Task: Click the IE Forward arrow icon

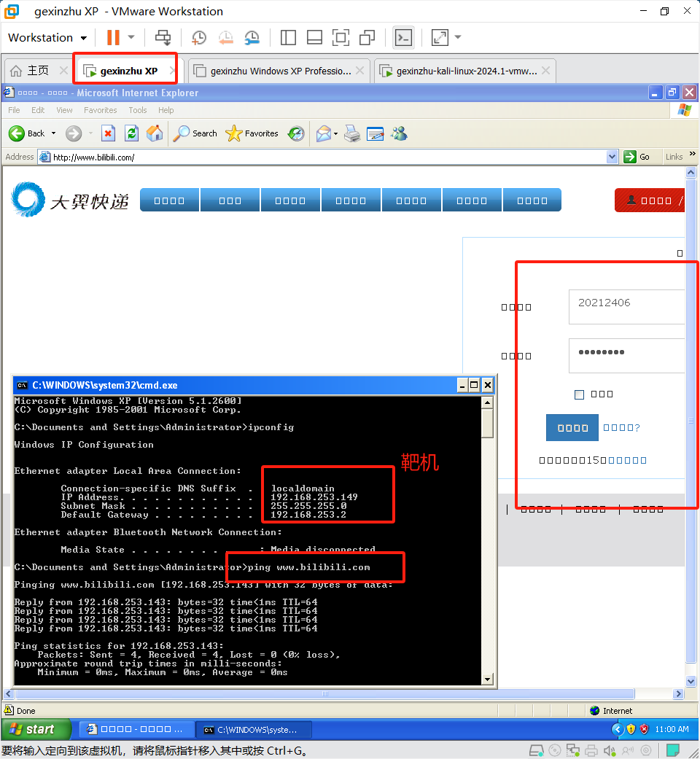Action: (74, 133)
